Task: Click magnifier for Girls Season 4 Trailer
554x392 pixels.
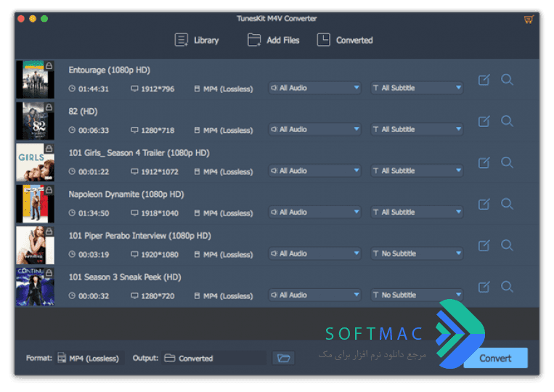Action: 507,163
